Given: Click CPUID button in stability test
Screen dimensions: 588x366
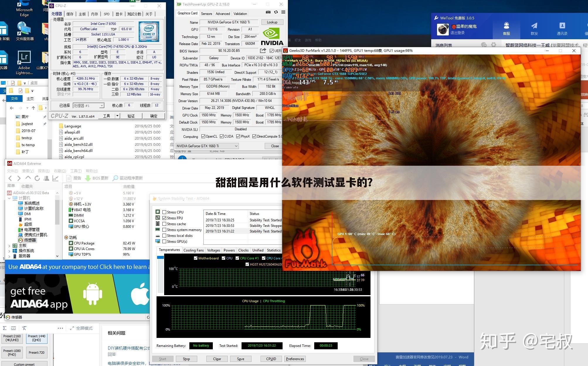Looking at the screenshot, I should (271, 359).
